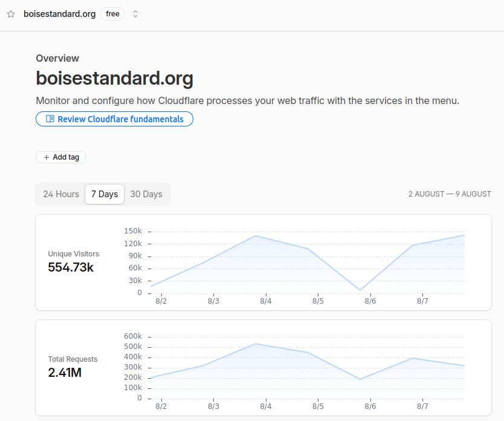The width and height of the screenshot is (504, 421).
Task: Click boisestandard.org in the top header
Action: click(x=59, y=14)
